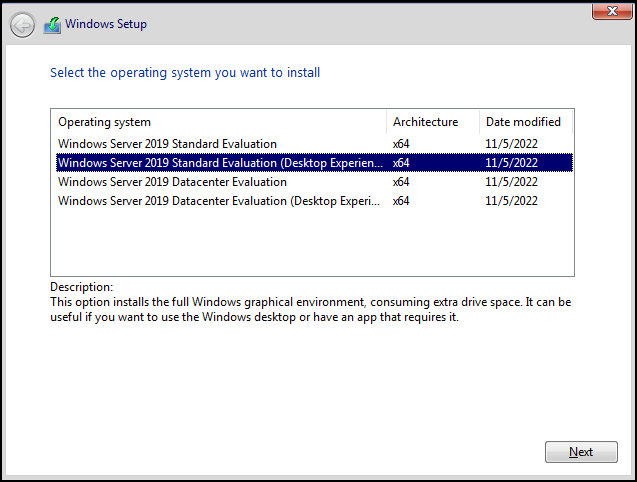The image size is (637, 482).
Task: Click 11/5/2022 in the Standard Evaluation row
Action: pyautogui.click(x=511, y=144)
